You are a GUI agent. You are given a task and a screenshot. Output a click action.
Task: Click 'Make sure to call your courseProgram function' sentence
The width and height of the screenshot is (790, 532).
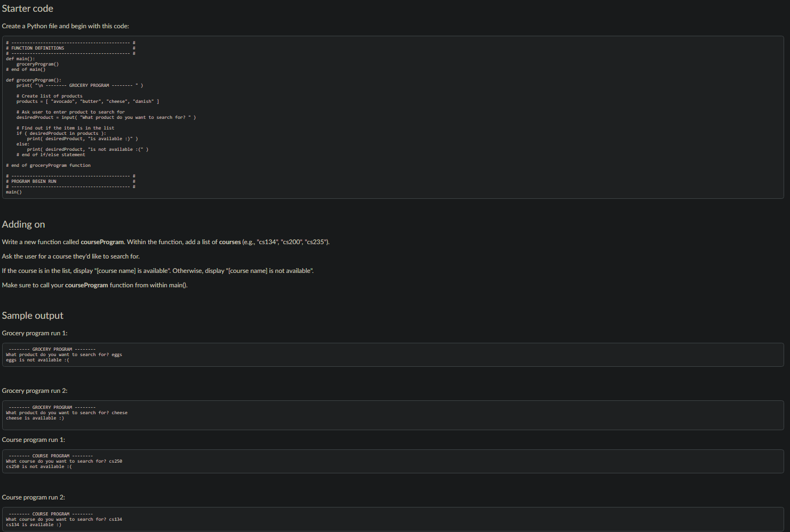point(95,285)
